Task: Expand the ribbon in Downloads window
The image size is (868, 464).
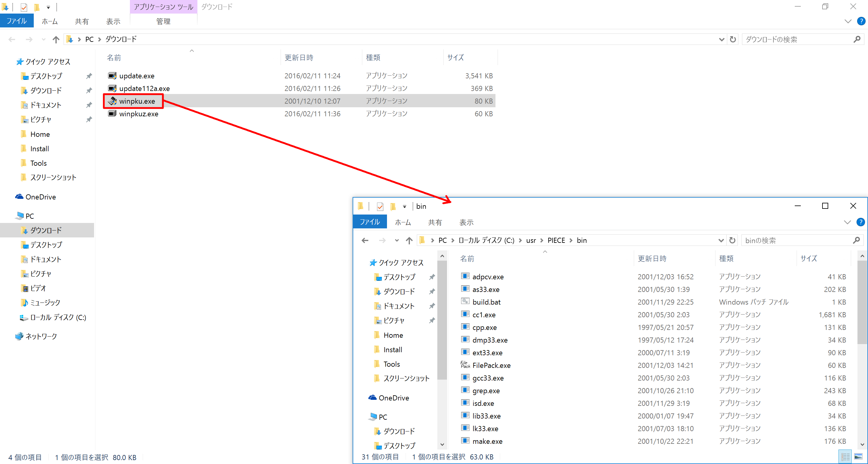Action: (x=848, y=21)
